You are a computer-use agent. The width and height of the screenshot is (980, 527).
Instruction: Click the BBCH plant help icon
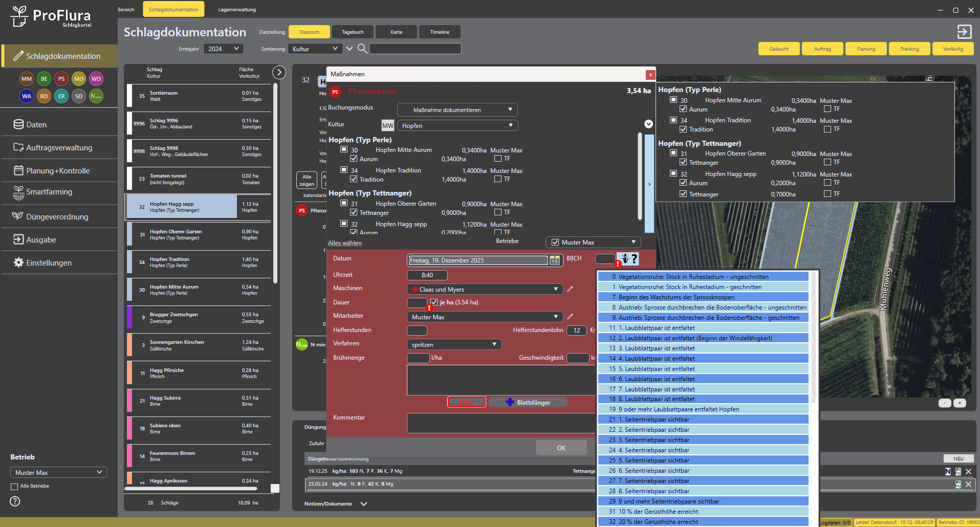[x=627, y=259]
